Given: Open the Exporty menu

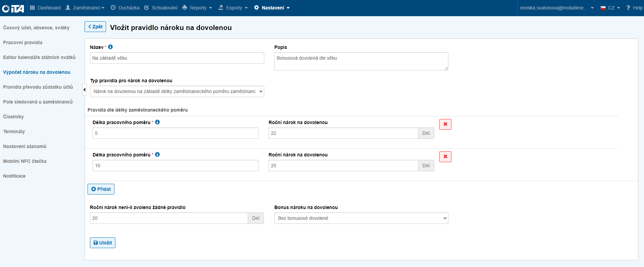Looking at the screenshot, I should (x=233, y=8).
